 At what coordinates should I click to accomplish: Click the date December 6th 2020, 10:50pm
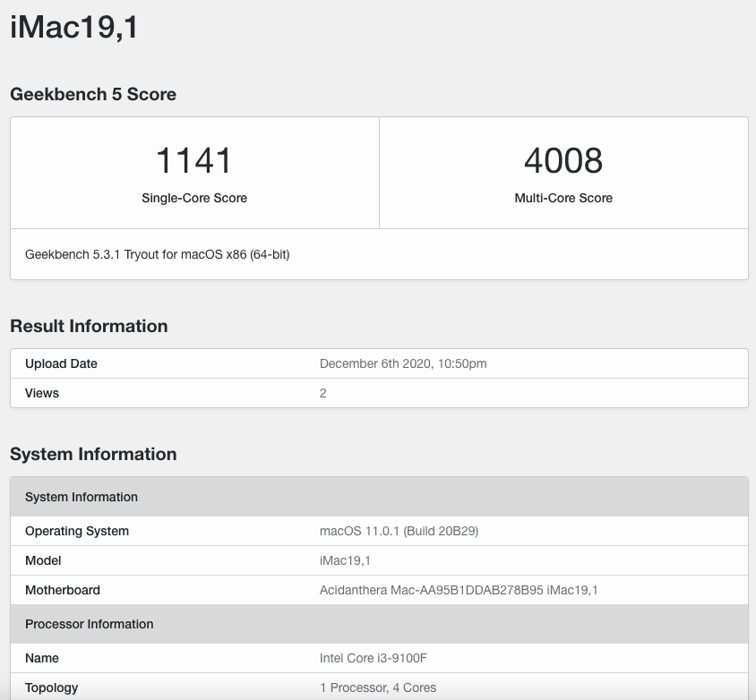403,363
